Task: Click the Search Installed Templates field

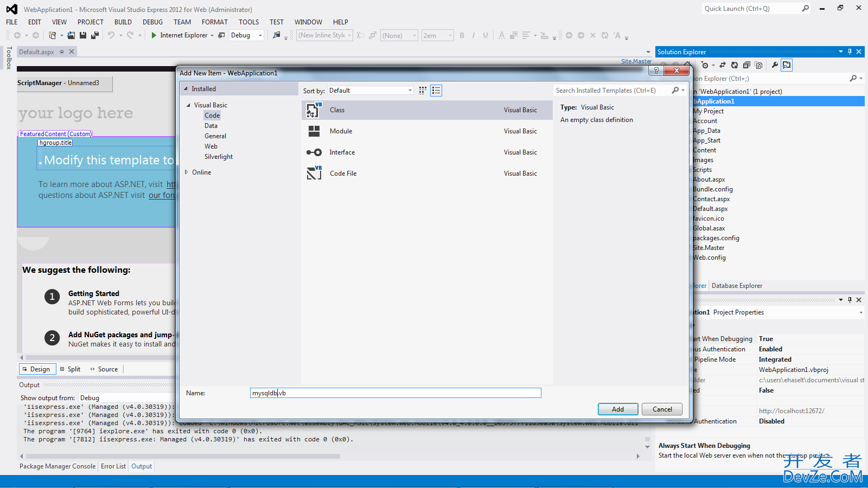Action: (612, 91)
